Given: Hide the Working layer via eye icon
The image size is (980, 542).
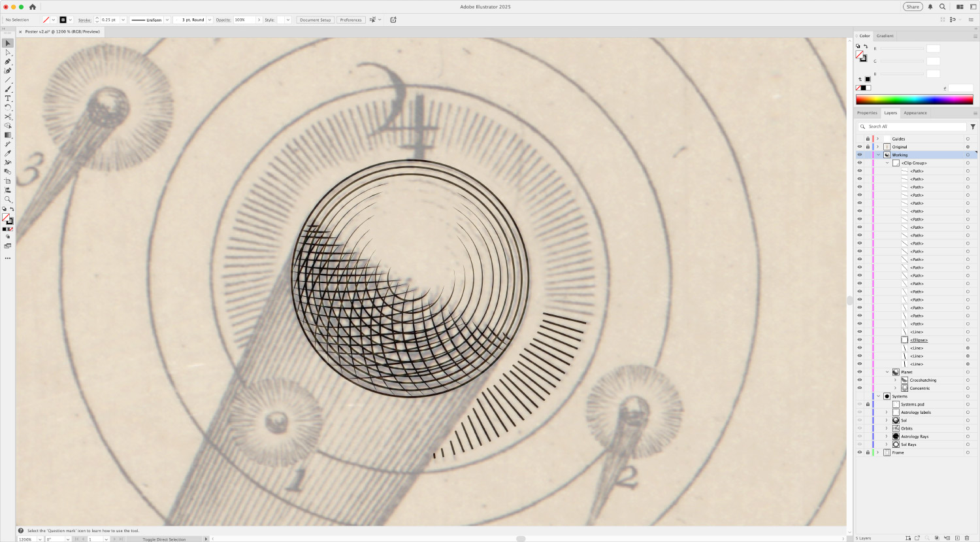Looking at the screenshot, I should click(x=860, y=155).
